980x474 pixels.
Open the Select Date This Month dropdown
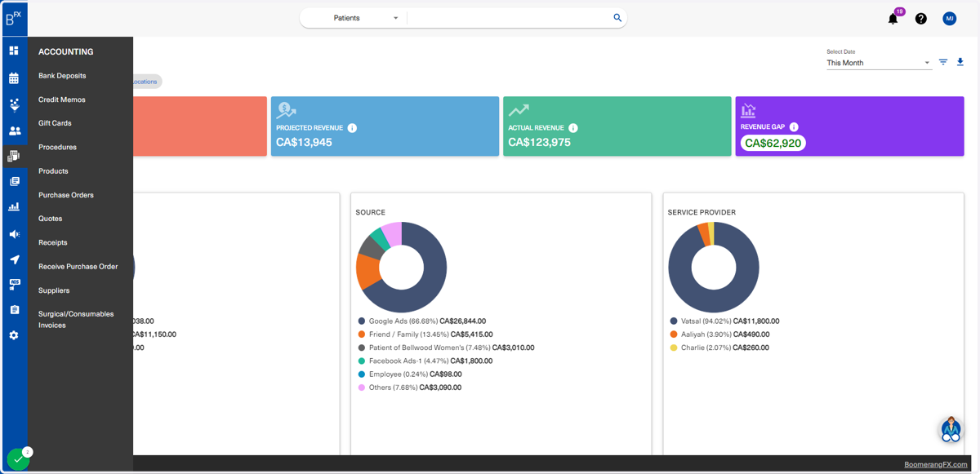click(x=879, y=63)
